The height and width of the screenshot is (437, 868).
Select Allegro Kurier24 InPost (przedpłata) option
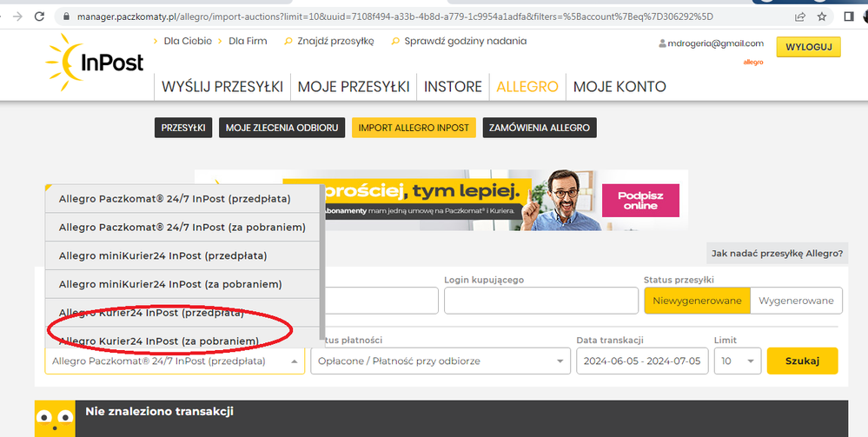(x=182, y=313)
